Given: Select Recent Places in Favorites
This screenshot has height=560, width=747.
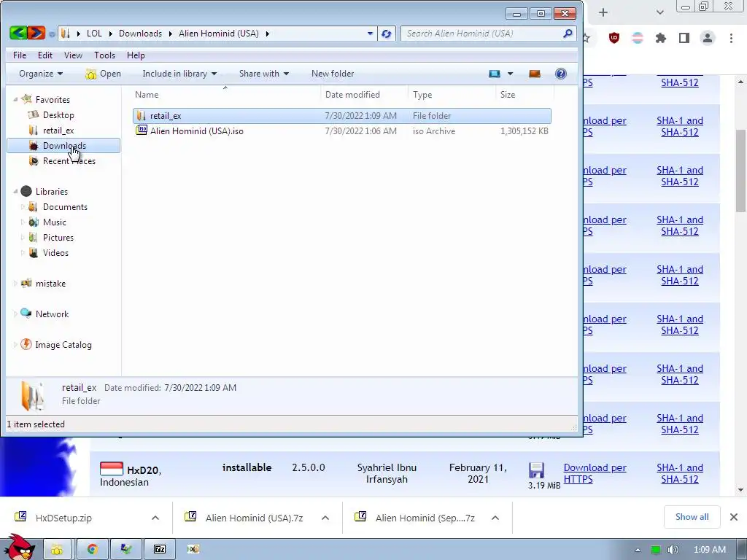Looking at the screenshot, I should [69, 161].
